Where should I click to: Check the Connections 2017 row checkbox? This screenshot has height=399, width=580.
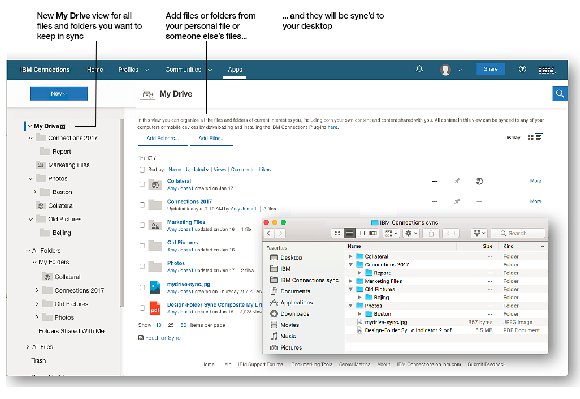[x=142, y=204]
